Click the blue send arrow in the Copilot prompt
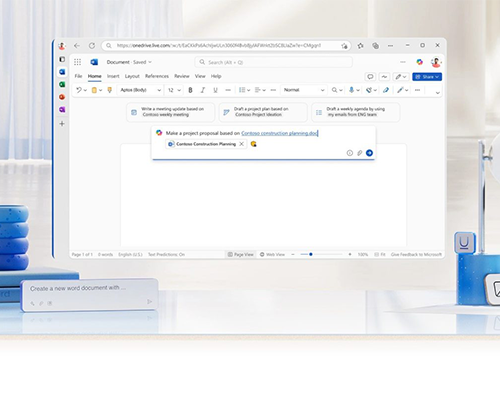The image size is (500, 400). [x=369, y=153]
